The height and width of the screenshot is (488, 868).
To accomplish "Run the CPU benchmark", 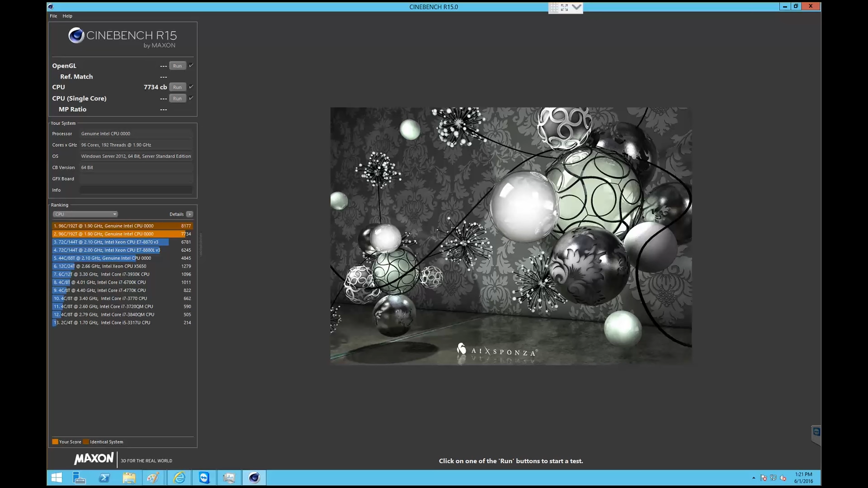I will [178, 87].
